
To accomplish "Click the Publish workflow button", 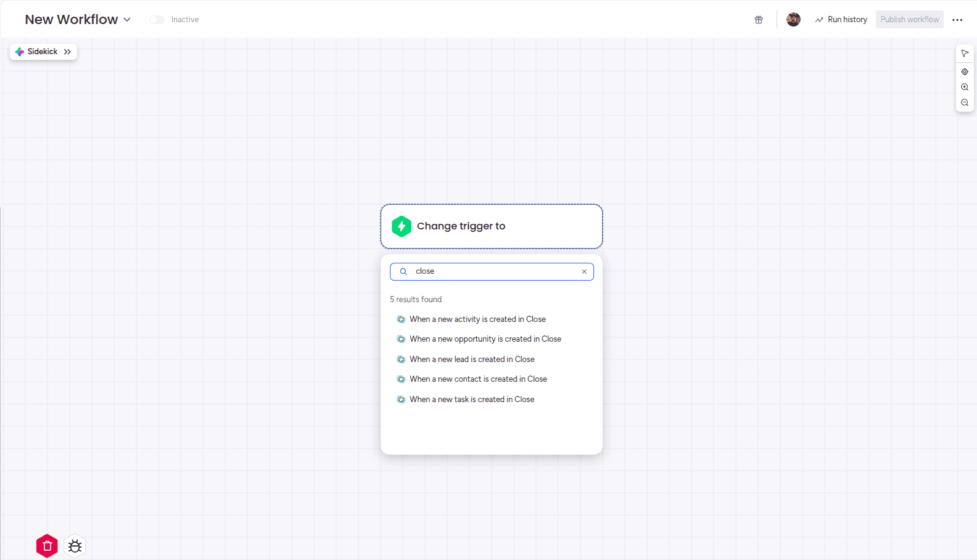I will pos(910,20).
